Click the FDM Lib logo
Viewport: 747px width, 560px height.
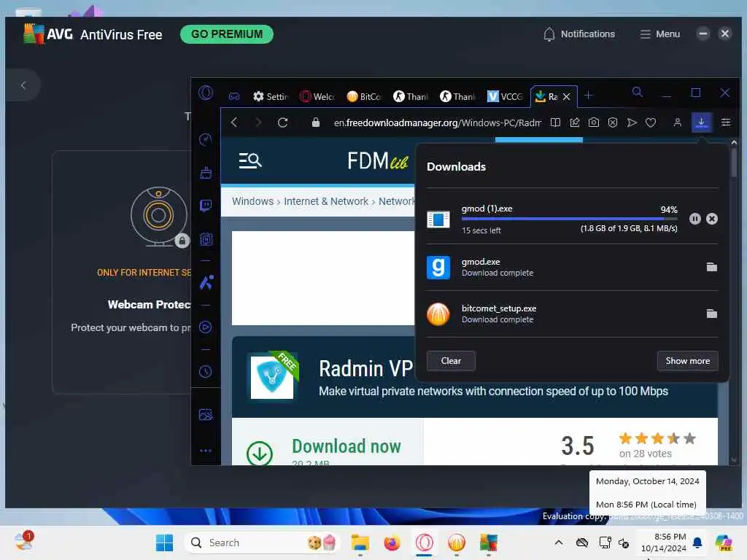click(x=378, y=161)
